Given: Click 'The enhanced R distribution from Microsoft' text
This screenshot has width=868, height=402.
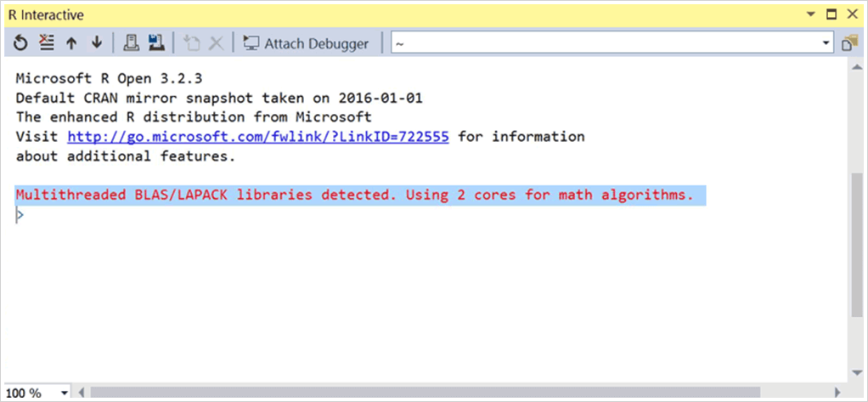Looking at the screenshot, I should point(194,116).
